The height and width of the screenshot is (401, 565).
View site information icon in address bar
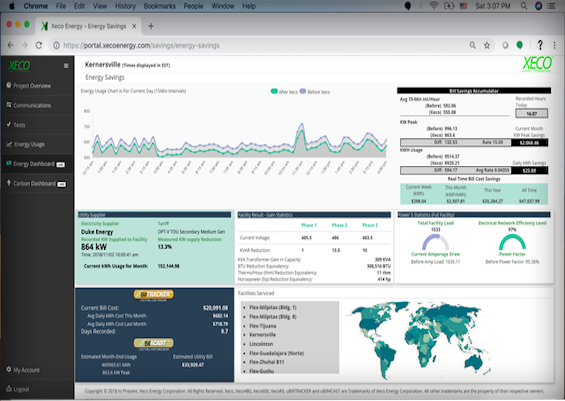point(57,45)
